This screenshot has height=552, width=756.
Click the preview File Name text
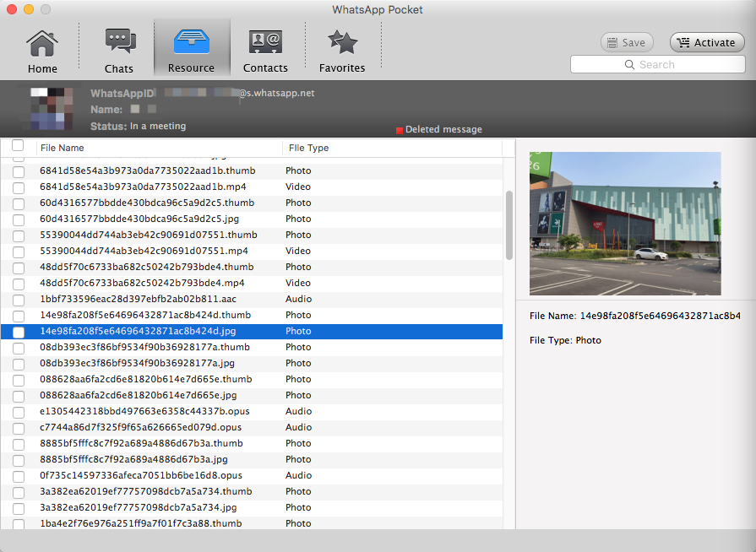(635, 316)
